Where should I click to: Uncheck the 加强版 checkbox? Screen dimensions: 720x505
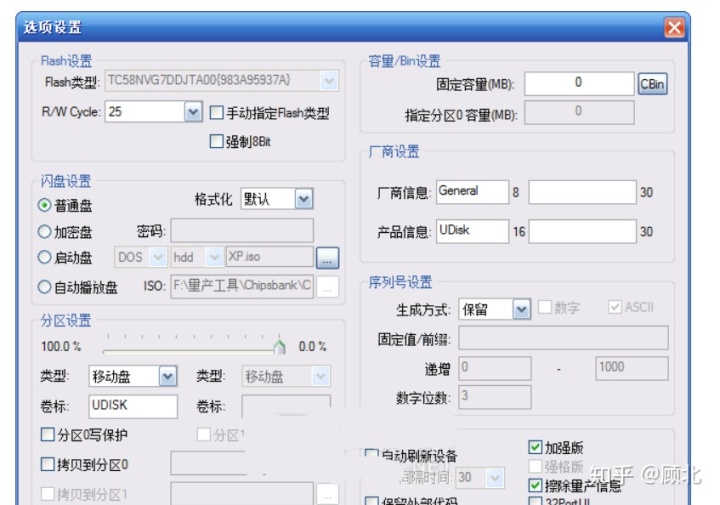tap(535, 447)
